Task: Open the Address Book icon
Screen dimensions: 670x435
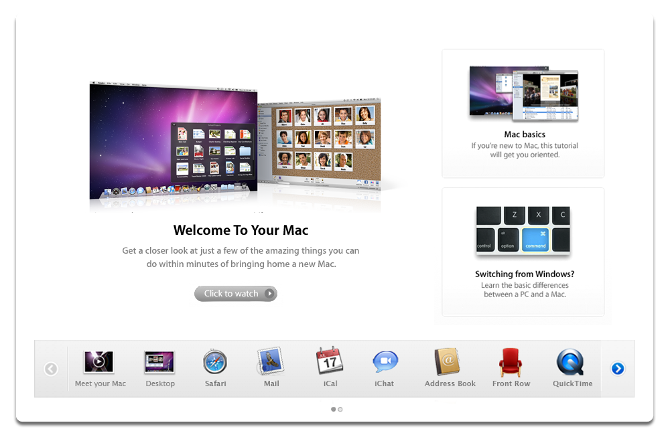Action: tap(447, 362)
